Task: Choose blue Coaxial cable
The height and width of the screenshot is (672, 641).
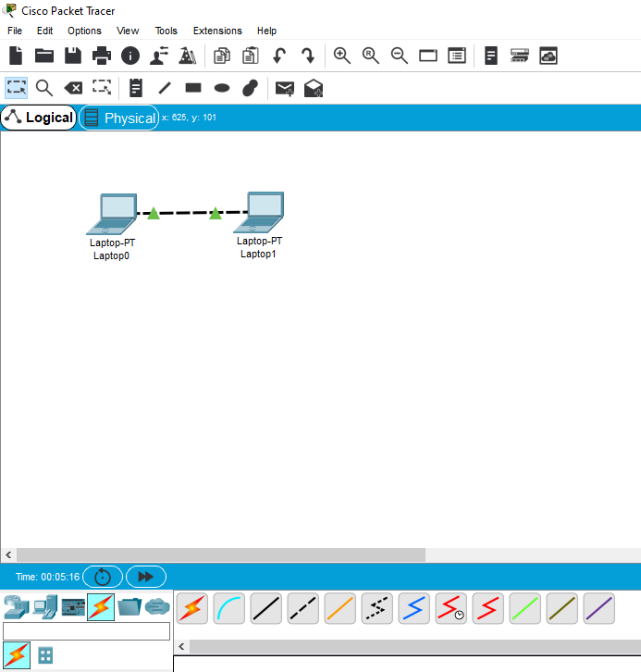Action: pyautogui.click(x=414, y=608)
